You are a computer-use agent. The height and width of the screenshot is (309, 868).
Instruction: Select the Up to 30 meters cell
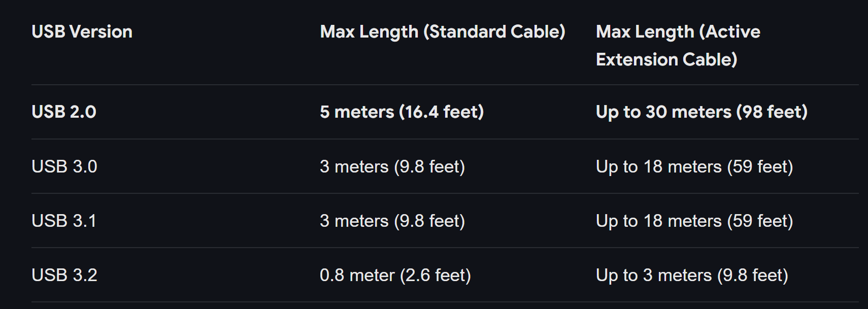click(702, 112)
